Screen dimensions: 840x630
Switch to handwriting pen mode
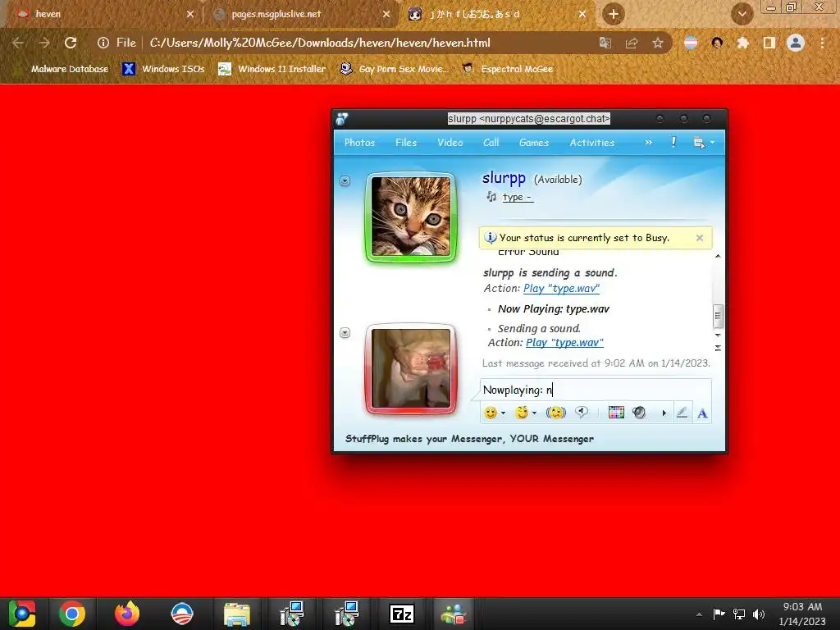[x=682, y=413]
